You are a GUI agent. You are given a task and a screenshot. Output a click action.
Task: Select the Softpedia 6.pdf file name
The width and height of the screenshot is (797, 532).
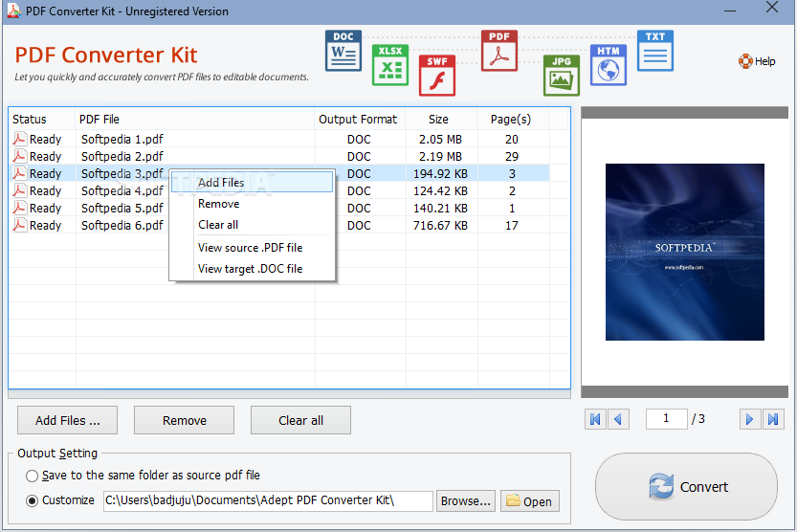(122, 225)
